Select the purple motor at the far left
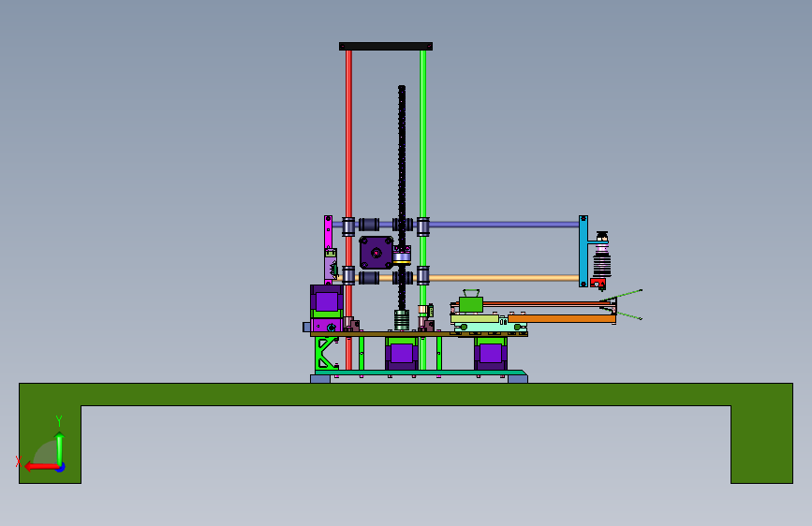Screen dimensions: 812x526 pos(327,301)
